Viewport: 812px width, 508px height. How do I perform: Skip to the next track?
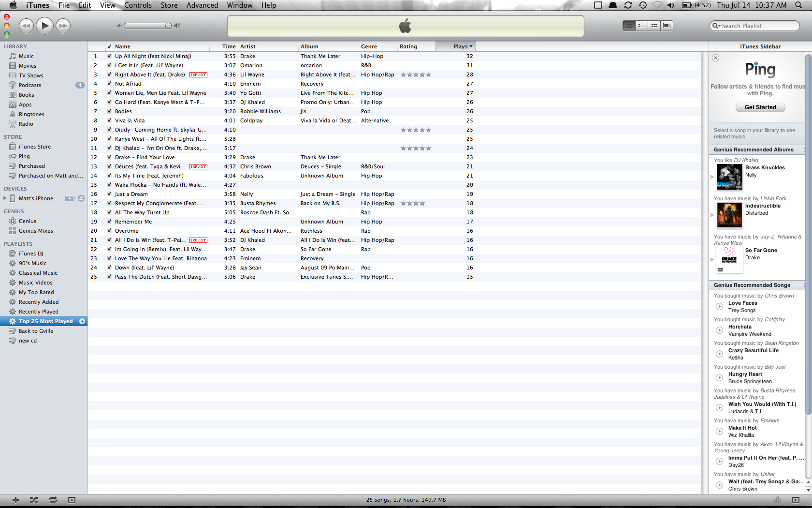coord(63,26)
